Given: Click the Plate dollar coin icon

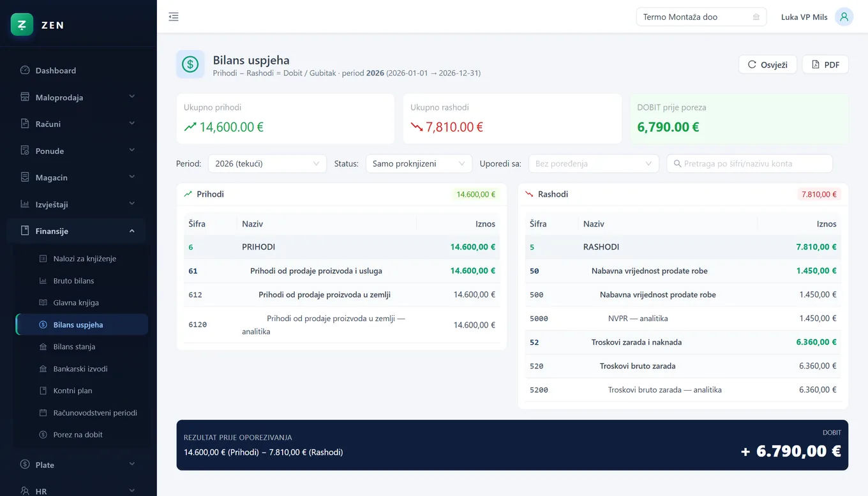Looking at the screenshot, I should [25, 464].
